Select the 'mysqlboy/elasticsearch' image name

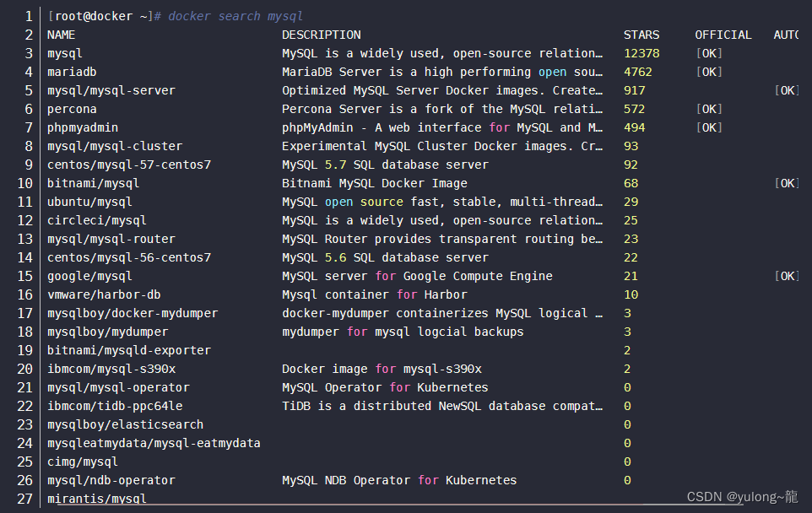point(125,425)
